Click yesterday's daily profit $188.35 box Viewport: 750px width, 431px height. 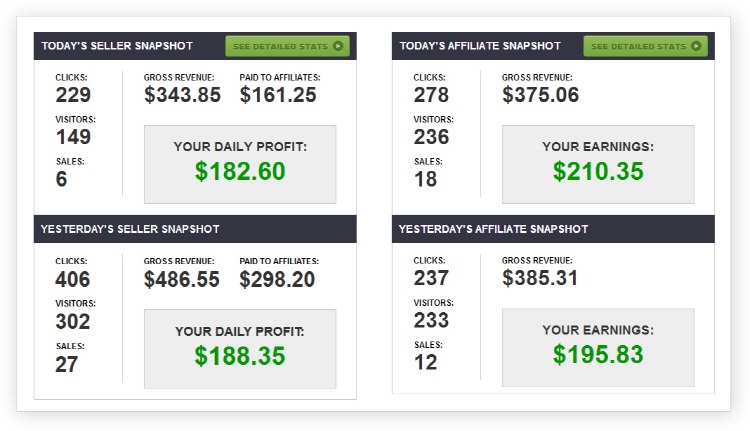point(240,349)
